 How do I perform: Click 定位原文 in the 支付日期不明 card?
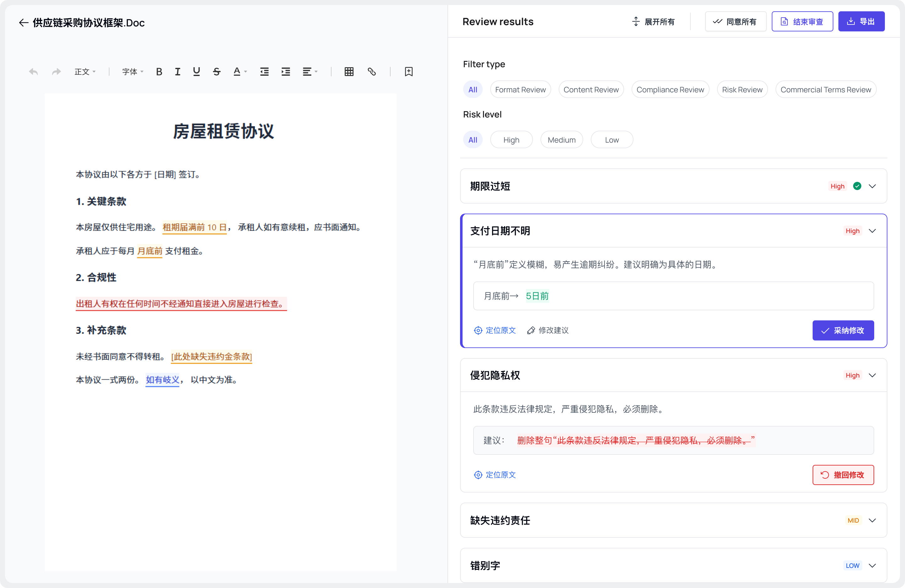495,330
